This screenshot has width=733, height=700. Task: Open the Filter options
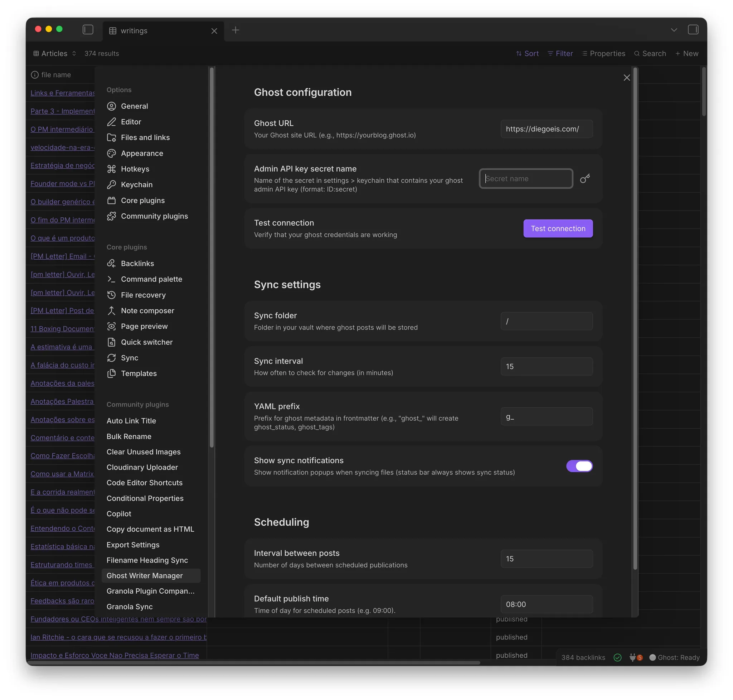coord(560,53)
